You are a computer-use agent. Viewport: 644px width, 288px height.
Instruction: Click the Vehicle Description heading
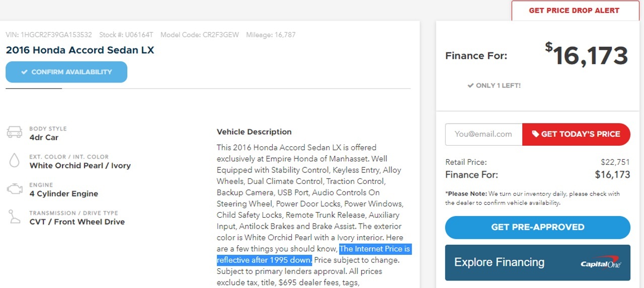254,132
